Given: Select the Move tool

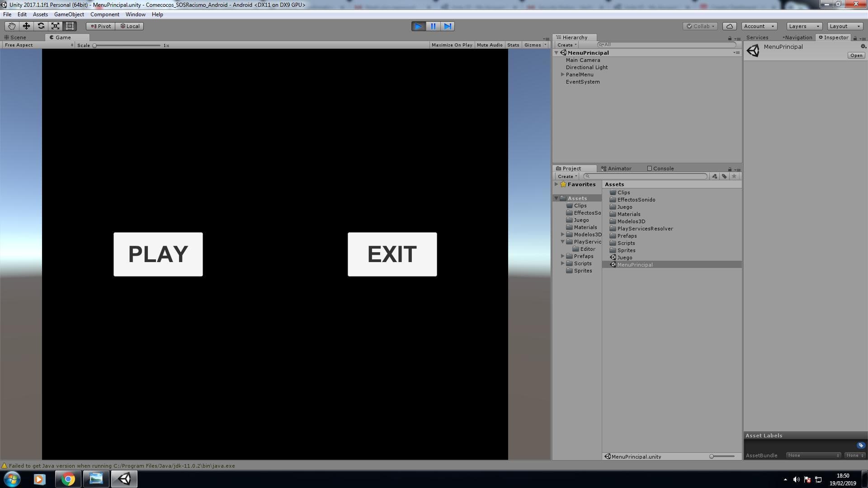Looking at the screenshot, I should [26, 26].
